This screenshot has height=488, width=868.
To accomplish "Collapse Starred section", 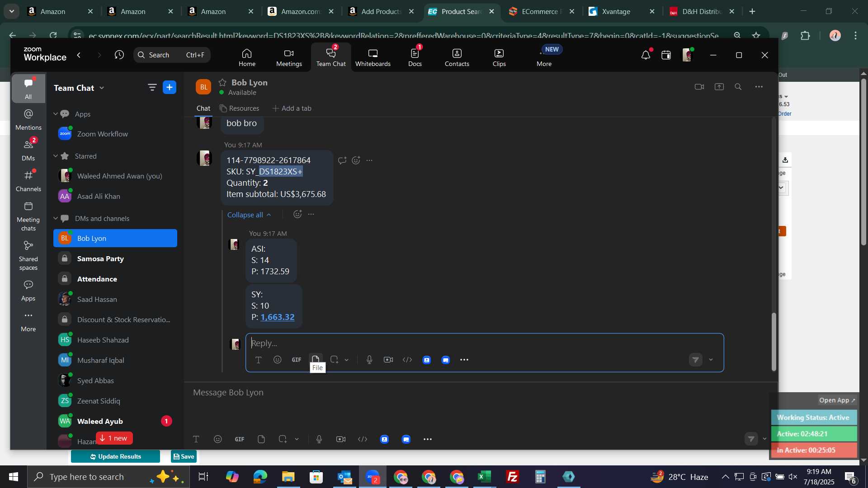I will [56, 156].
